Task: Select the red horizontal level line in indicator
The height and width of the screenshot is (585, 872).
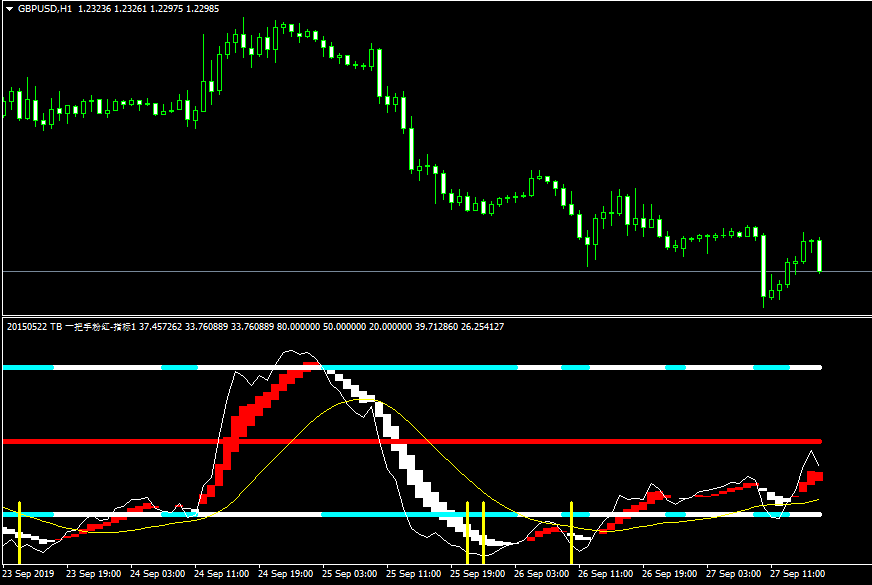Action: [600, 441]
